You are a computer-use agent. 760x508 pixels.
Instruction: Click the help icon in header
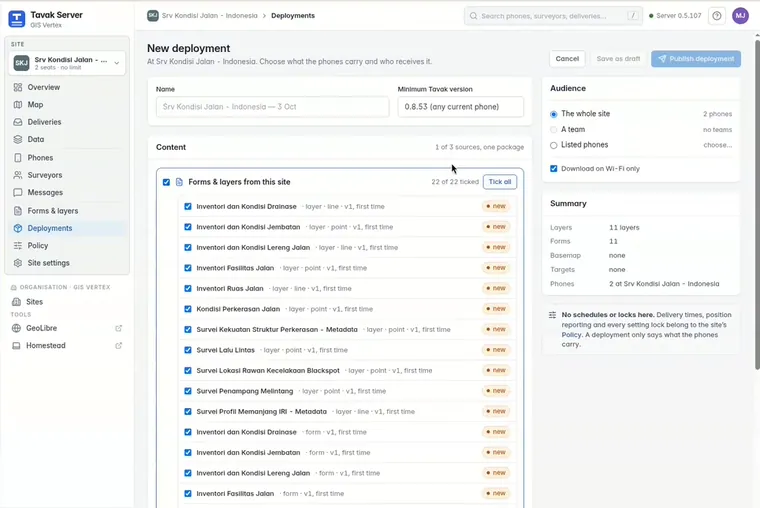coord(717,16)
